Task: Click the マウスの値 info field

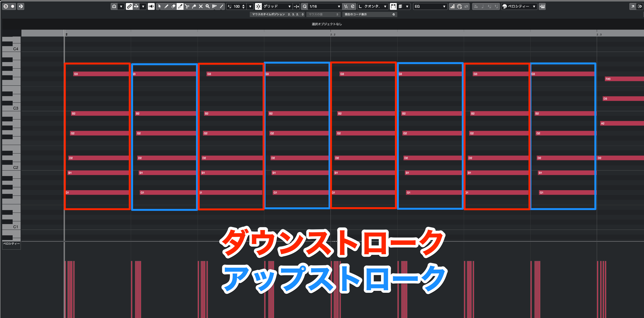Action: (323, 14)
